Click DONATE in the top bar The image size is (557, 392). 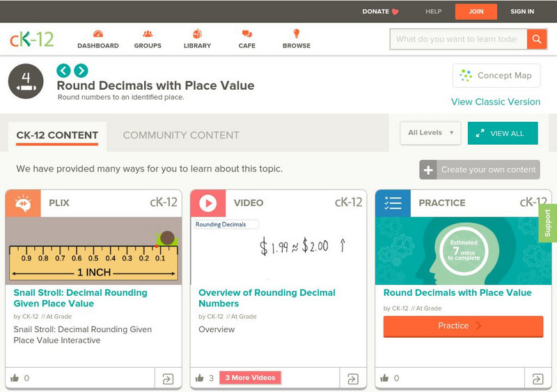(375, 11)
